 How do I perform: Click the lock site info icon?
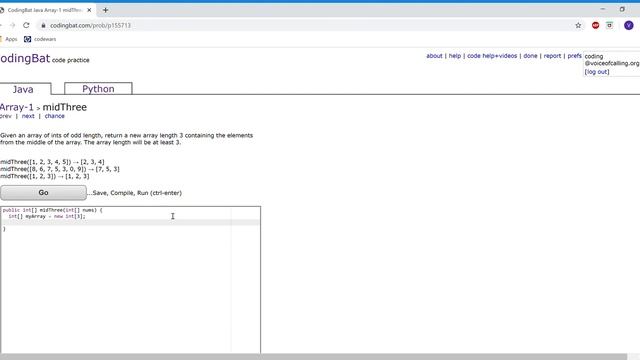[x=43, y=25]
